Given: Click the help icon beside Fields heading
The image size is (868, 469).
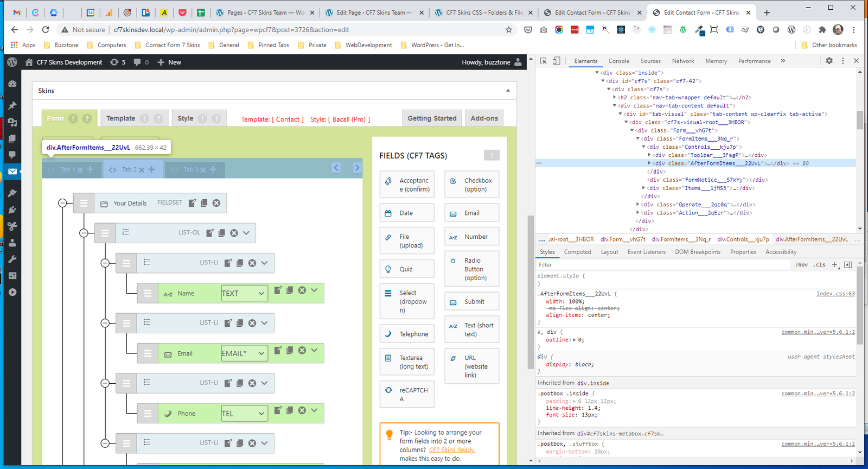Looking at the screenshot, I should [491, 155].
